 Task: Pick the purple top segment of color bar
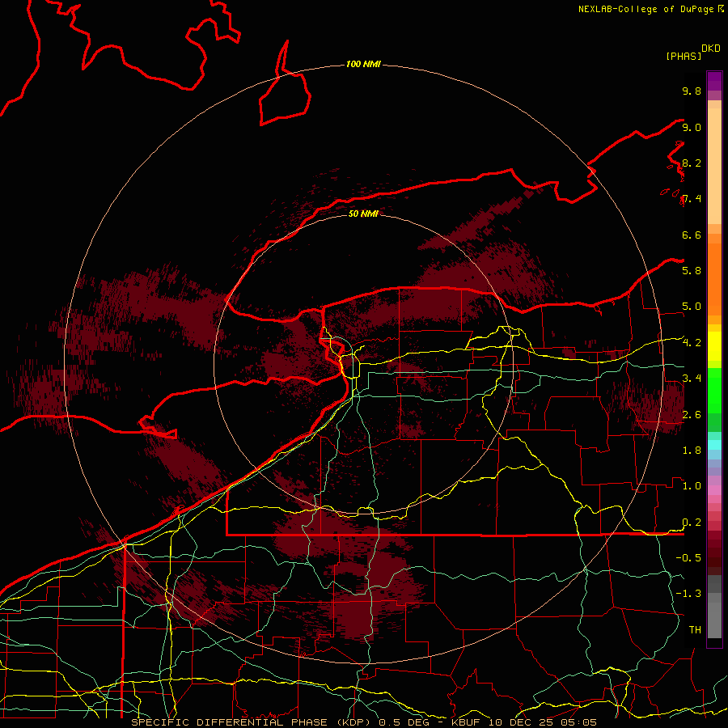714,82
